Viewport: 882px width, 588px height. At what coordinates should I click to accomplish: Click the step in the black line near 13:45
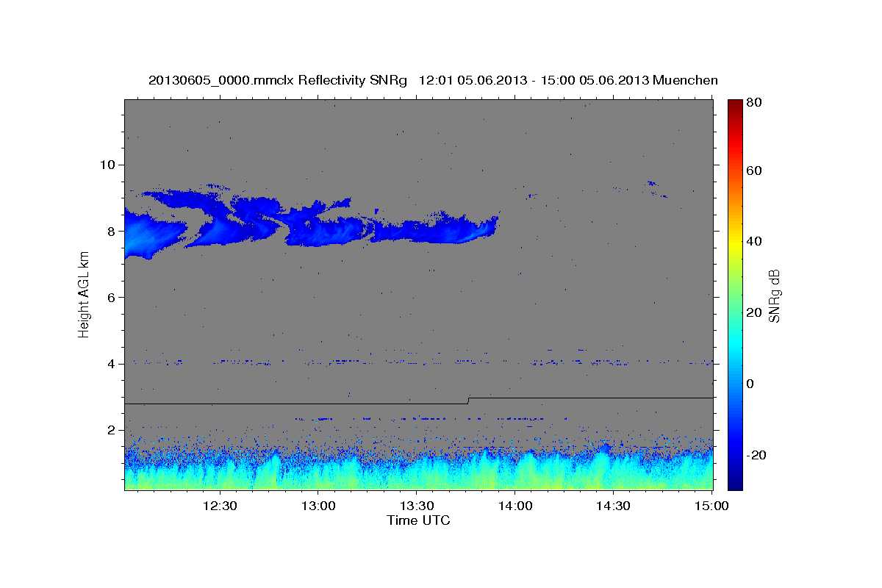(468, 401)
